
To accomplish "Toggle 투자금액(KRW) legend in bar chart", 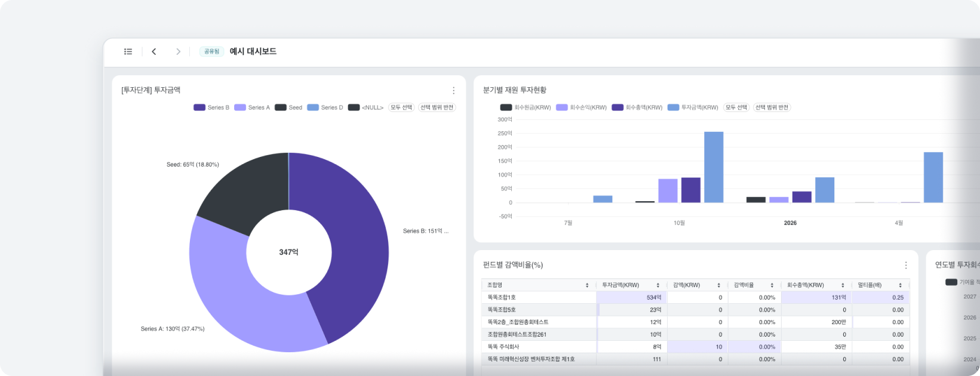I will click(693, 107).
